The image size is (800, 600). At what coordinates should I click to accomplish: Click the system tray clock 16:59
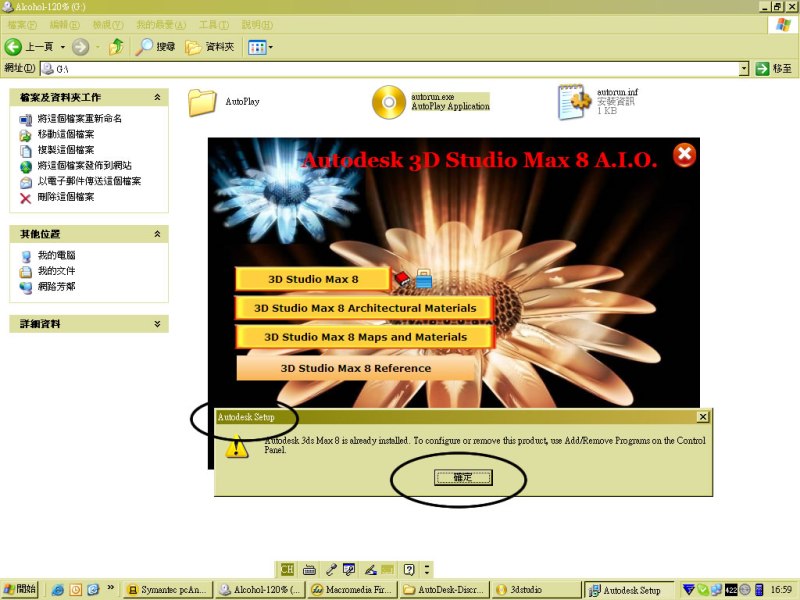pos(781,589)
